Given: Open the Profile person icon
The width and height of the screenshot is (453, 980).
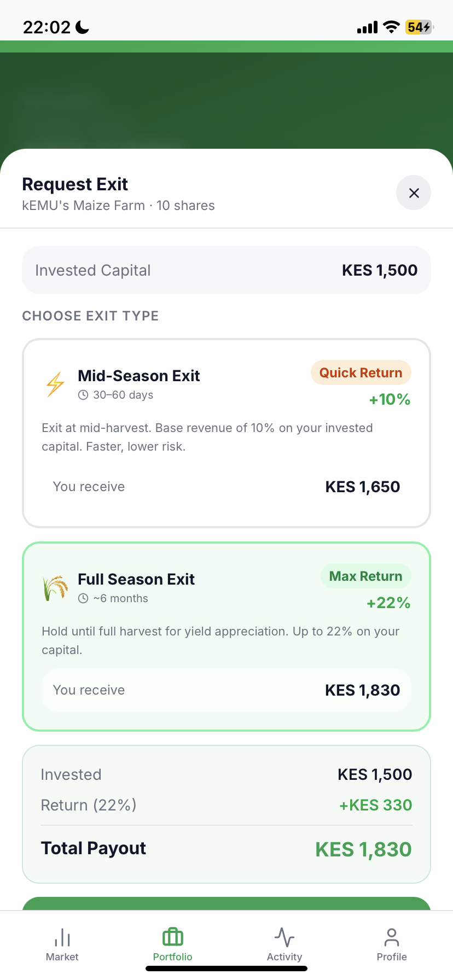Looking at the screenshot, I should click(x=392, y=937).
